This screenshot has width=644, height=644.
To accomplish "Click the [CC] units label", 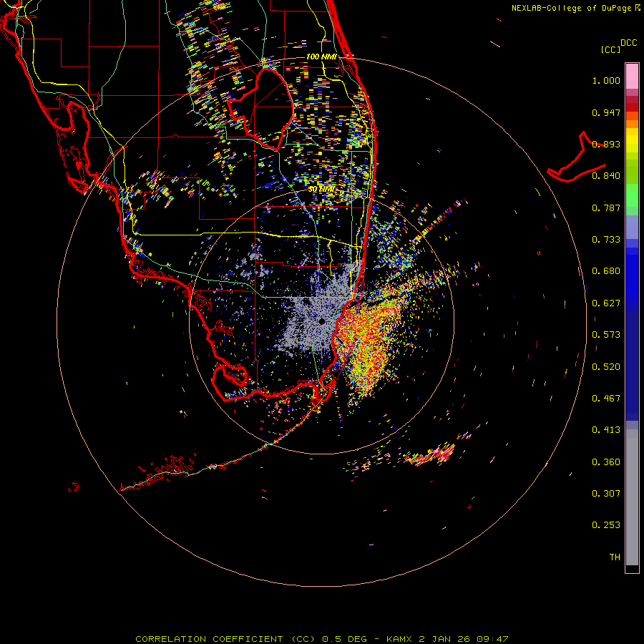I will click(x=610, y=49).
